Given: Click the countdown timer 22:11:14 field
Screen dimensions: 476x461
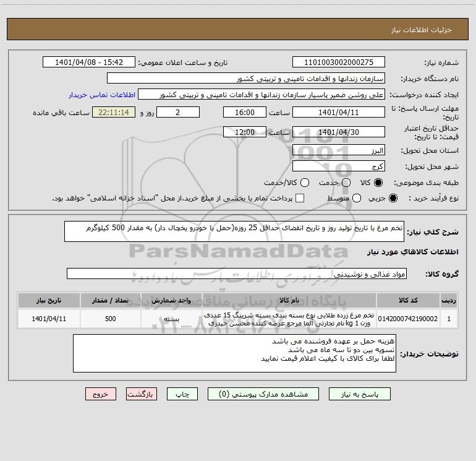Looking at the screenshot, I should 114,112.
